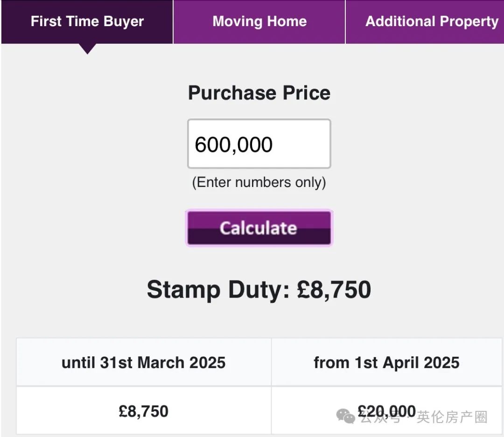Select the from 1st April 2025 column header
504x437 pixels.
coord(387,362)
